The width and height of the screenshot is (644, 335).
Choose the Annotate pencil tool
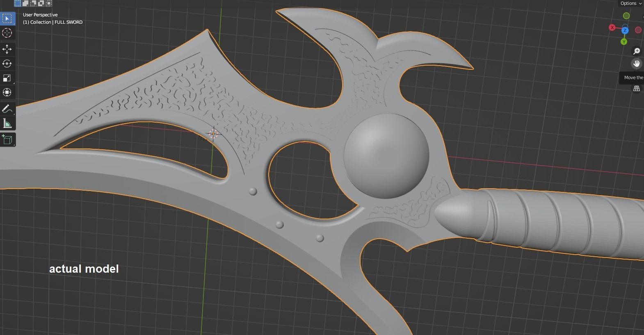[7, 109]
